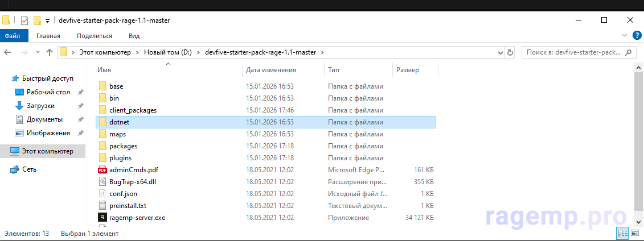Switch to details list view mode
The width and height of the screenshot is (644, 241).
[x=623, y=234]
